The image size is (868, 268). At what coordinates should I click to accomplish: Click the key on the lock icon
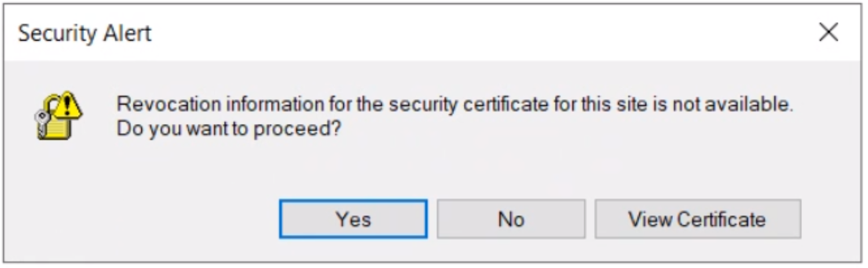[x=42, y=121]
